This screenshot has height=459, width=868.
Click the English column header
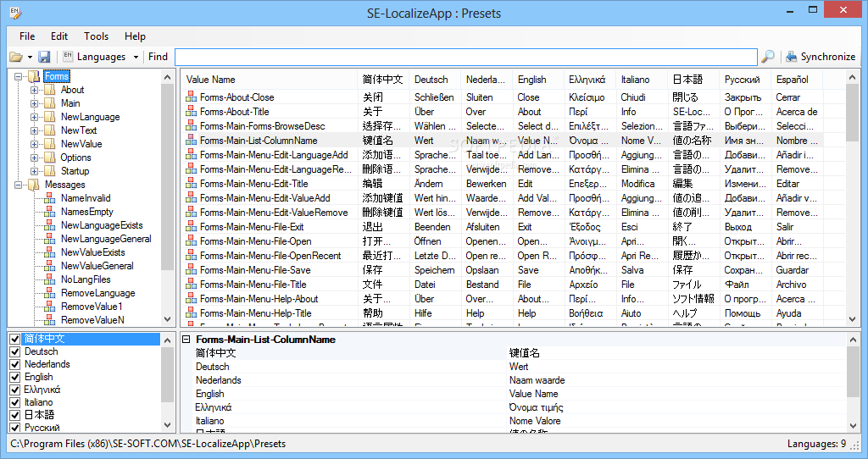click(538, 80)
